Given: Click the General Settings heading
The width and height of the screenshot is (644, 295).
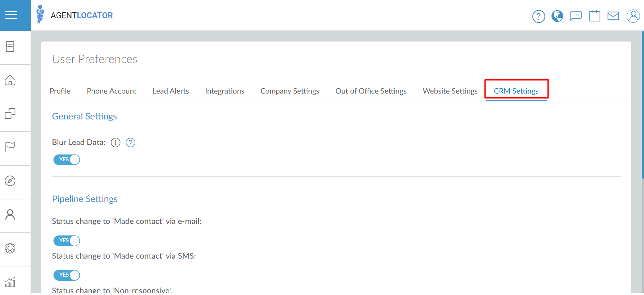Looking at the screenshot, I should pos(85,116).
